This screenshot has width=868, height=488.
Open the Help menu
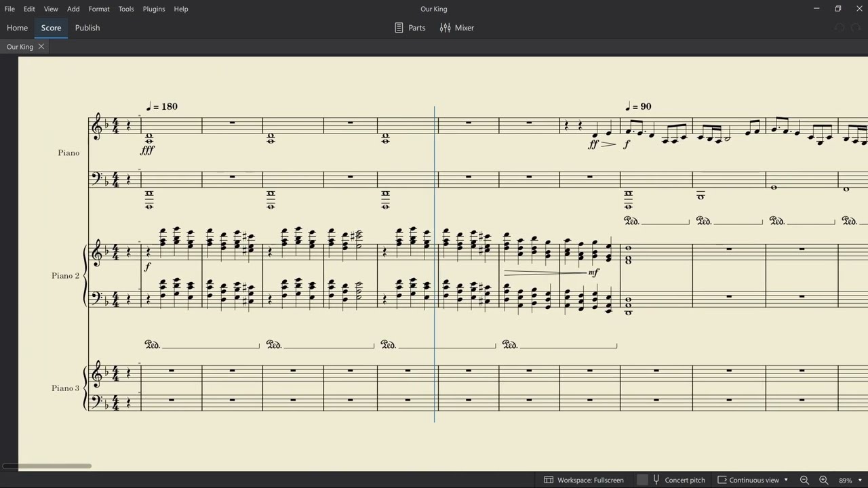(181, 9)
